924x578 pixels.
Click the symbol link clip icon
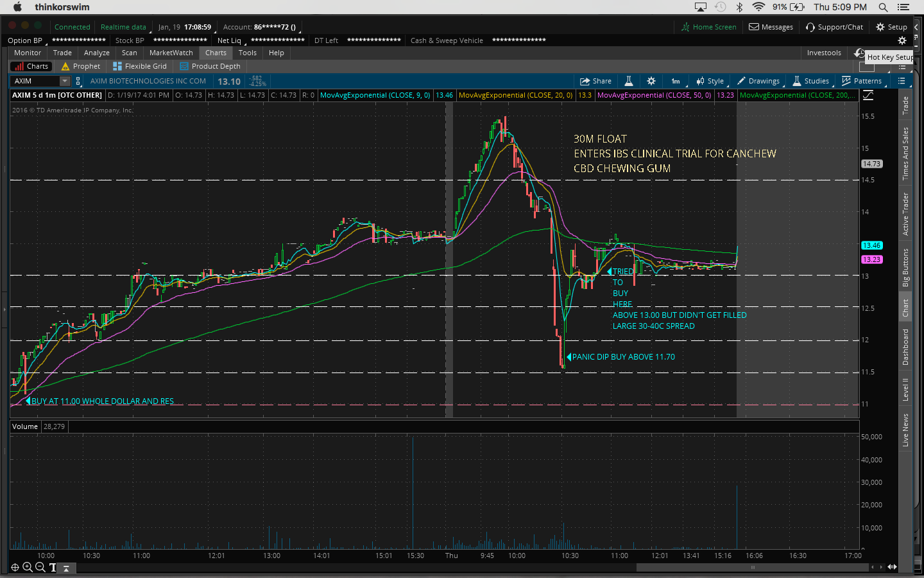pyautogui.click(x=78, y=81)
